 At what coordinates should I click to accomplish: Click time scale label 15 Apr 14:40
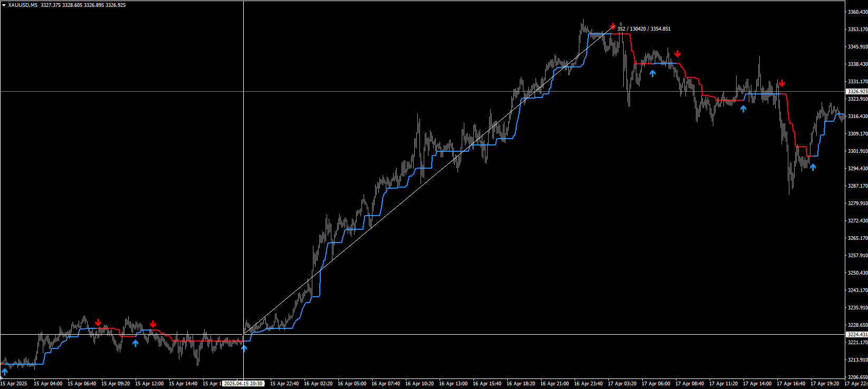(183, 384)
